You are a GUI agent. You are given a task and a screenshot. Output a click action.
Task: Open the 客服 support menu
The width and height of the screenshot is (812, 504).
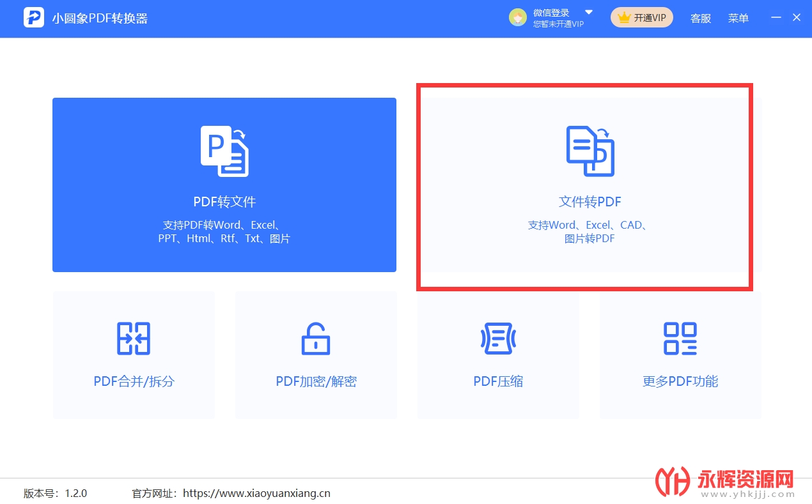[701, 19]
